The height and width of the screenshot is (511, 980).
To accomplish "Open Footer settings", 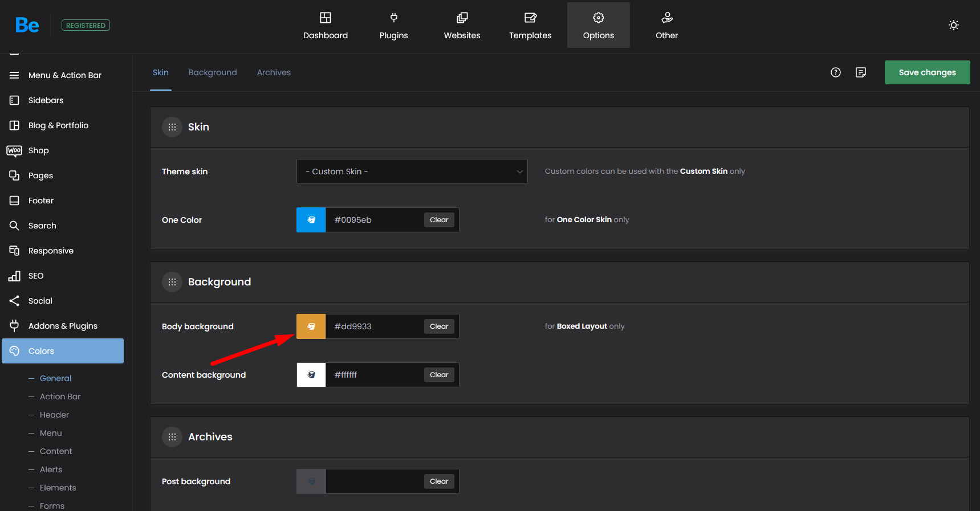I will 63,201.
